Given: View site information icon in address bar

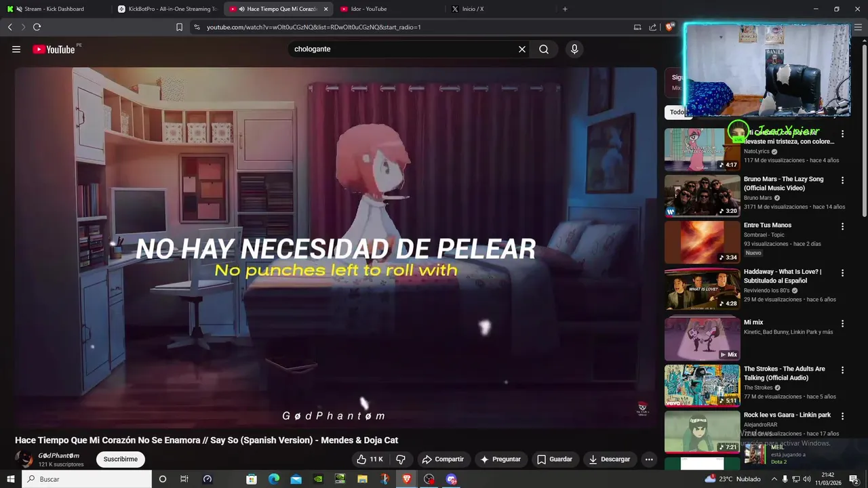Looking at the screenshot, I should [197, 27].
